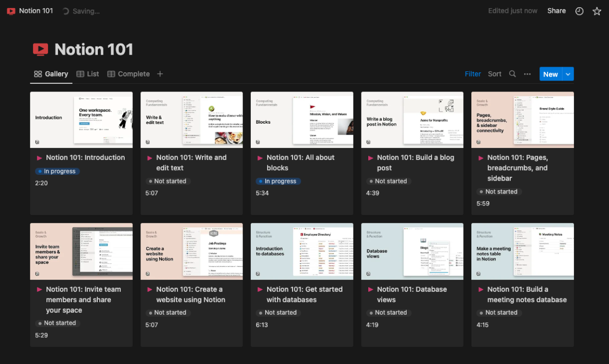Click the 4:19 duration value
The image size is (609, 364).
[x=372, y=325]
